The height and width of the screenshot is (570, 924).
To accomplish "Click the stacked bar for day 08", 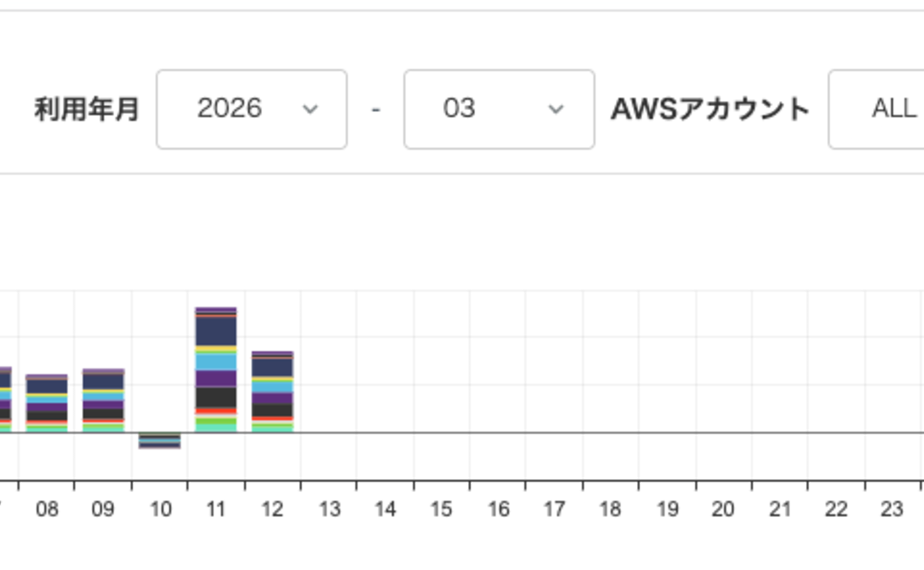I will point(47,403).
